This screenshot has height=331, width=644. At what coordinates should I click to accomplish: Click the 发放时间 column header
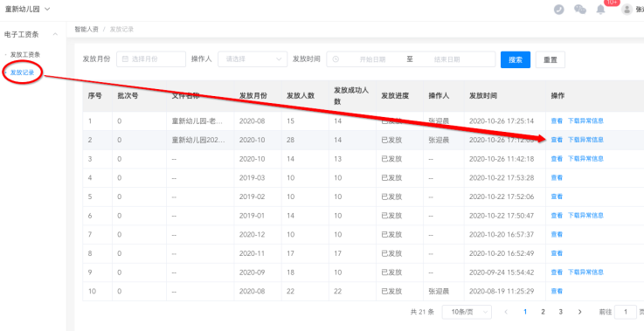(x=483, y=96)
